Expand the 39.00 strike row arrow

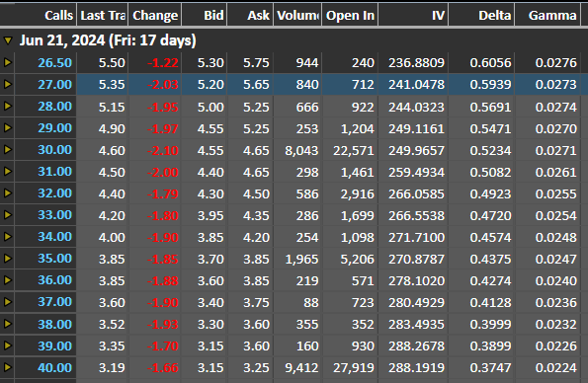pyautogui.click(x=8, y=345)
